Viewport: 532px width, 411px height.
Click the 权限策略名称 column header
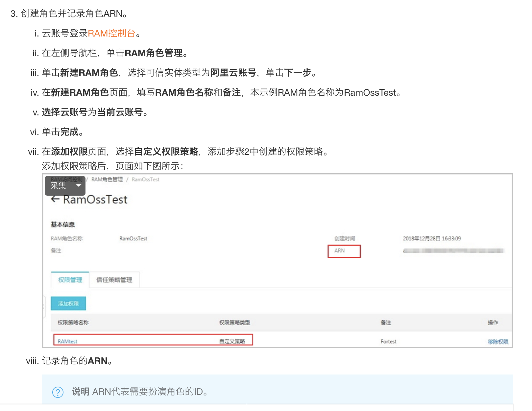coord(73,323)
